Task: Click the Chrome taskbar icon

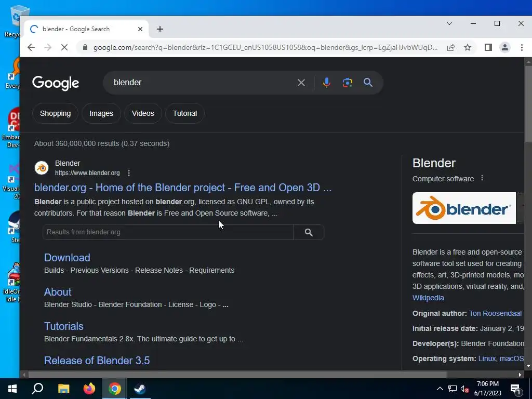Action: tap(115, 389)
